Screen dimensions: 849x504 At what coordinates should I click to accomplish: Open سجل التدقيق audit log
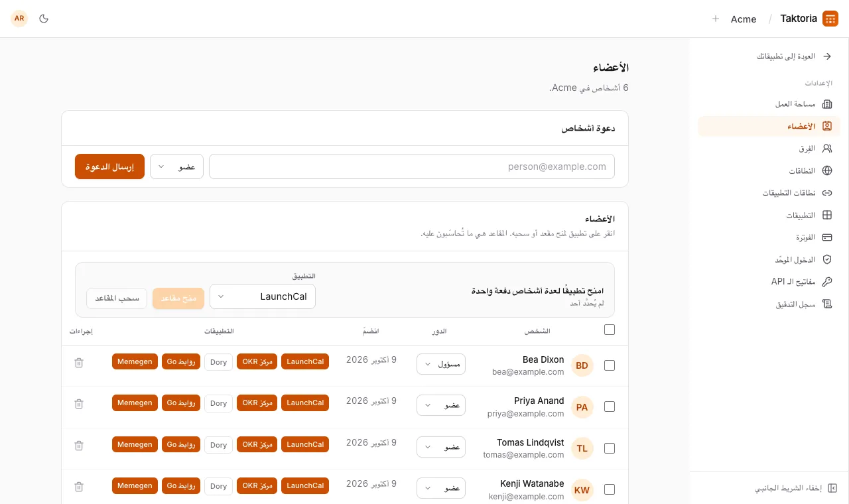[769, 304]
